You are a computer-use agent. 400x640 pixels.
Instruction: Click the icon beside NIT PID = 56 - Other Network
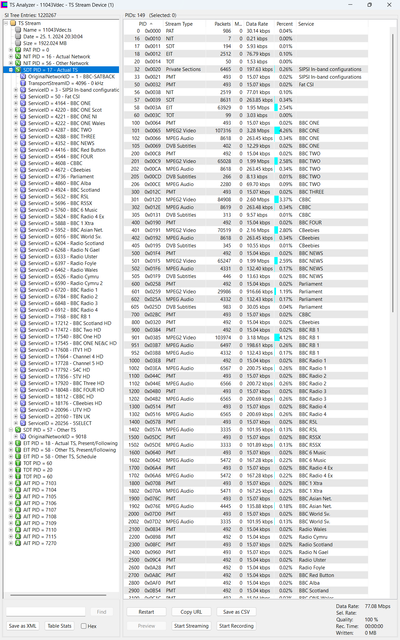tap(18, 63)
